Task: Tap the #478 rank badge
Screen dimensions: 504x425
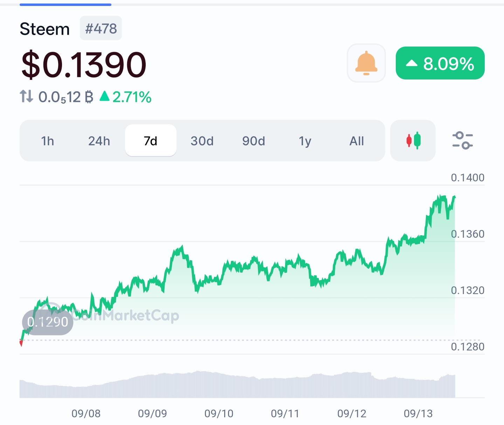Action: click(x=101, y=28)
